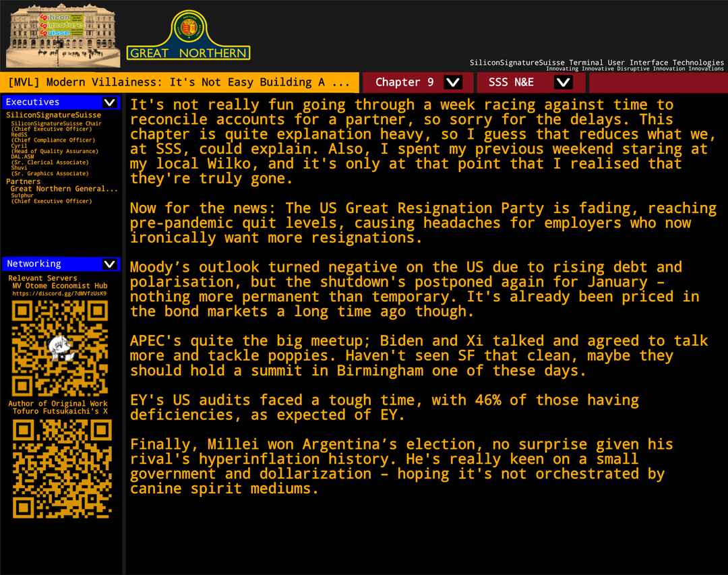Select DAL.ASM in executives list
Viewport: 728px width, 575px height.
click(22, 157)
